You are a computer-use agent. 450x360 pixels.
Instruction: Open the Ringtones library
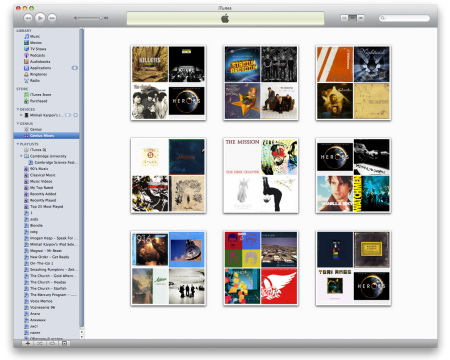[x=47, y=74]
